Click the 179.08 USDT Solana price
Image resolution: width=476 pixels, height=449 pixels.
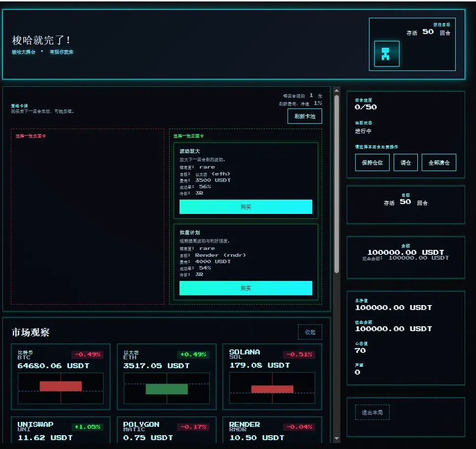pyautogui.click(x=259, y=365)
